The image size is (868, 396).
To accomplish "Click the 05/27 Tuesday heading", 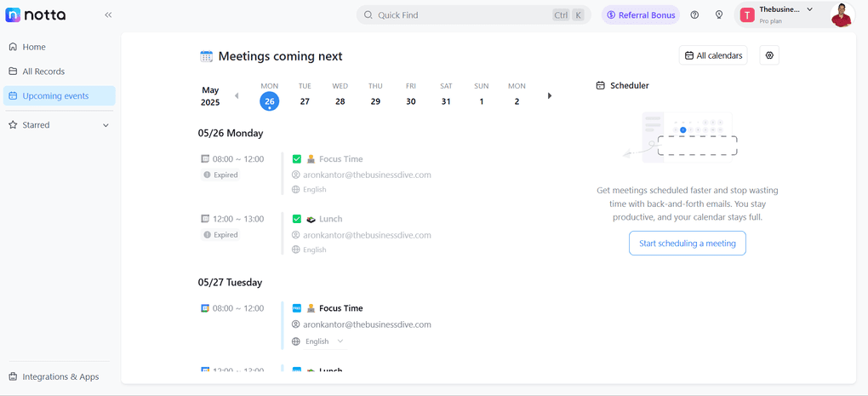I will tap(230, 283).
